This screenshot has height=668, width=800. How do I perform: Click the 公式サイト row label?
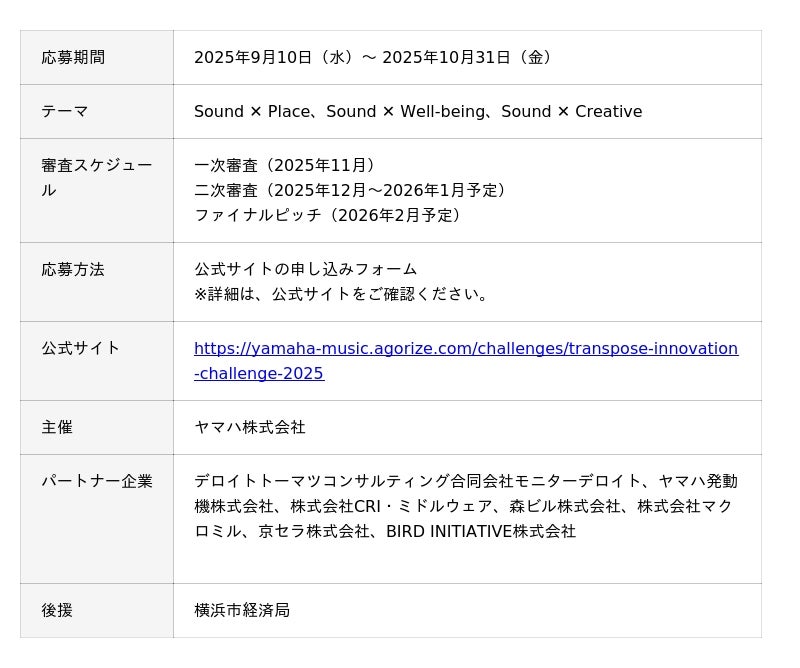click(x=81, y=349)
